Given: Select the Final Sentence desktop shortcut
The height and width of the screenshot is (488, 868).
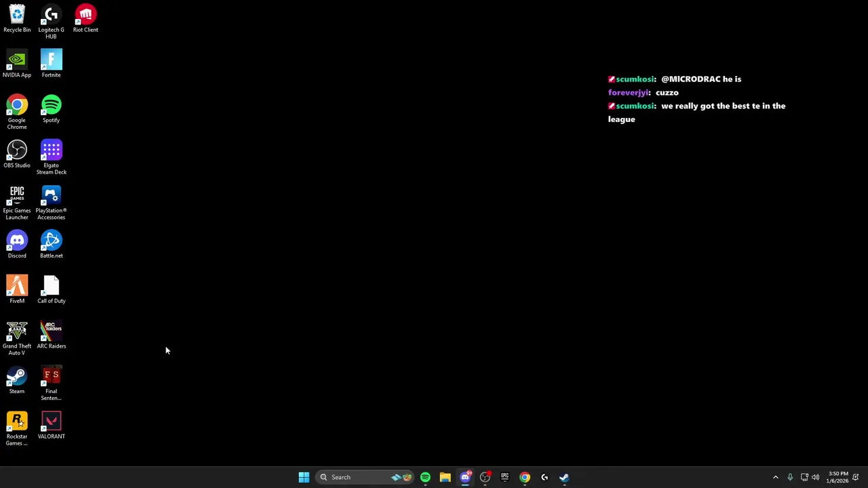Looking at the screenshot, I should pos(51,384).
